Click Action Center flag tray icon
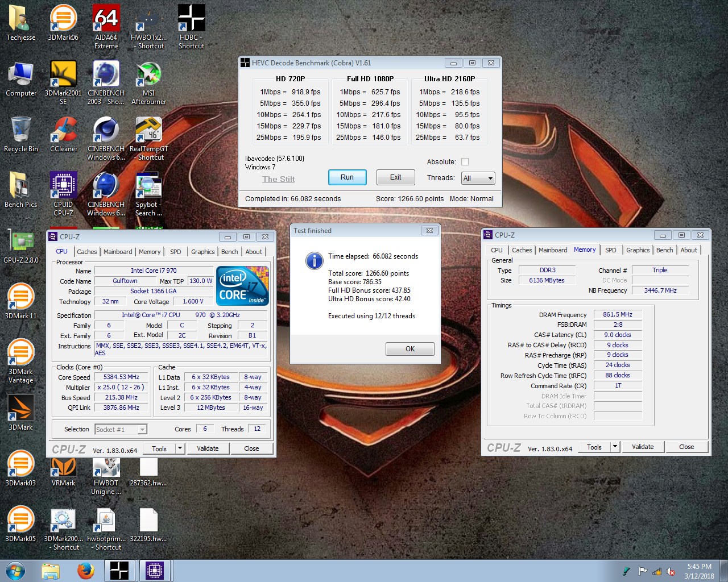This screenshot has width=728, height=582. click(643, 572)
